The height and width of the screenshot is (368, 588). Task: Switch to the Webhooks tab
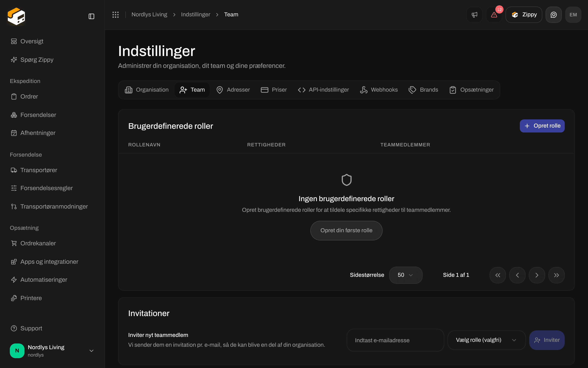point(379,90)
